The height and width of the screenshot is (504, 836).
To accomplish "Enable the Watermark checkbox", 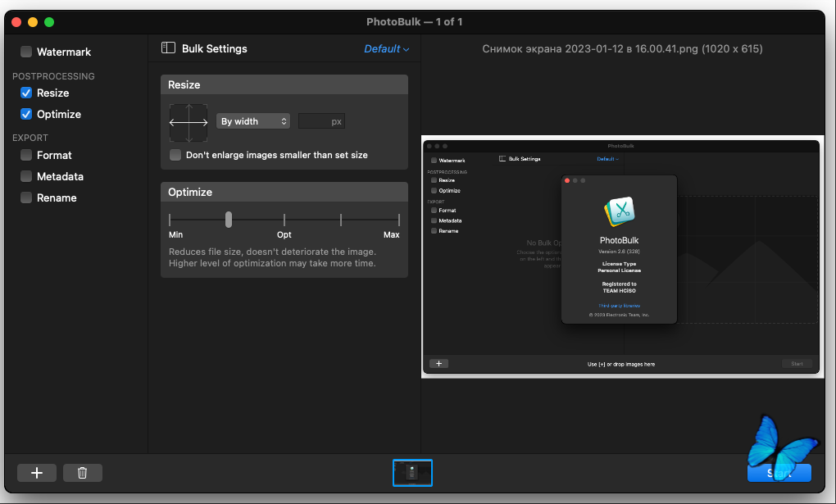I will coord(26,52).
